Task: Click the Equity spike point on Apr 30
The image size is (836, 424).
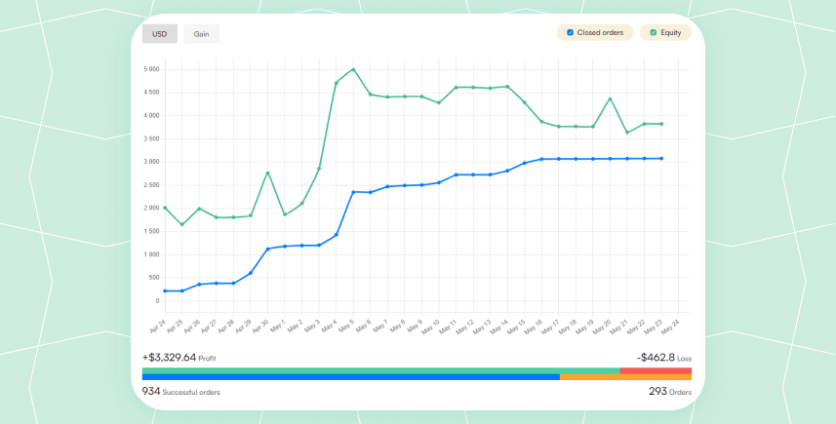Action: [267, 173]
